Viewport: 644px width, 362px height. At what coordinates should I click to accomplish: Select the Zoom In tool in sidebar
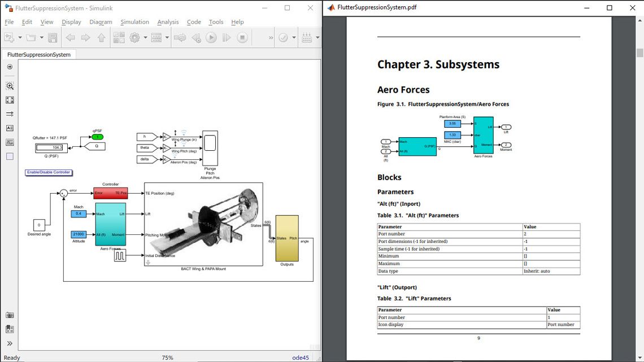coord(10,86)
